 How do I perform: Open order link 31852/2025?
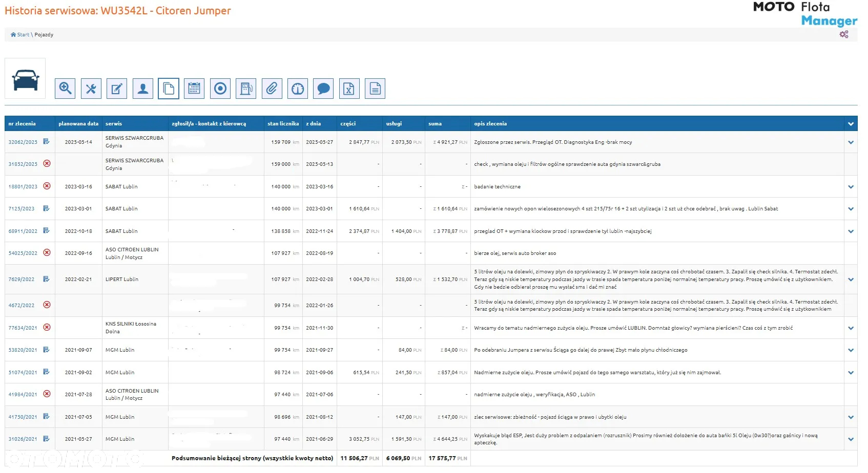tap(23, 164)
